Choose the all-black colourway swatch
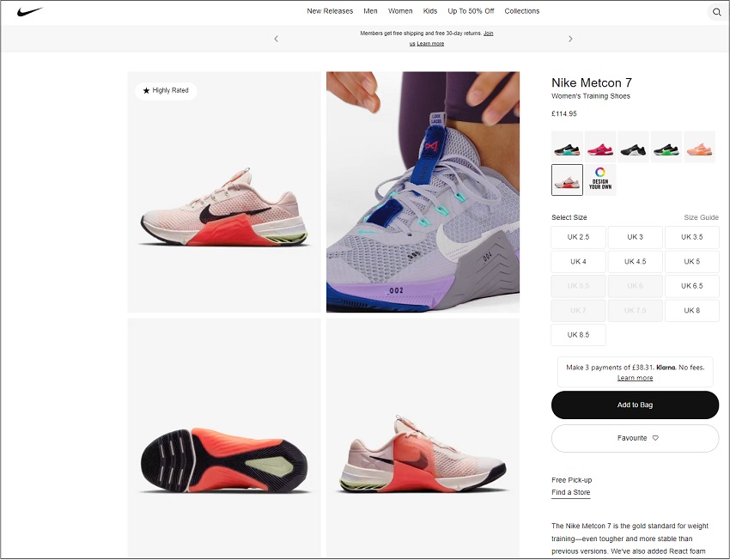The image size is (730, 560). click(x=633, y=147)
